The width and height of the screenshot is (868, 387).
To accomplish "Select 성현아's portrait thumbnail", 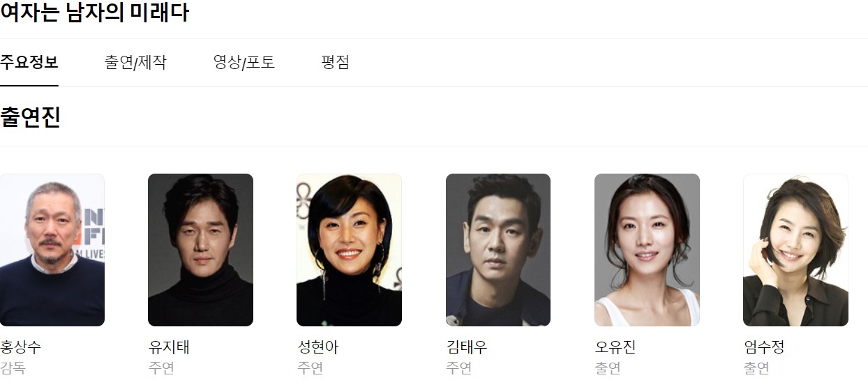I will tap(349, 250).
